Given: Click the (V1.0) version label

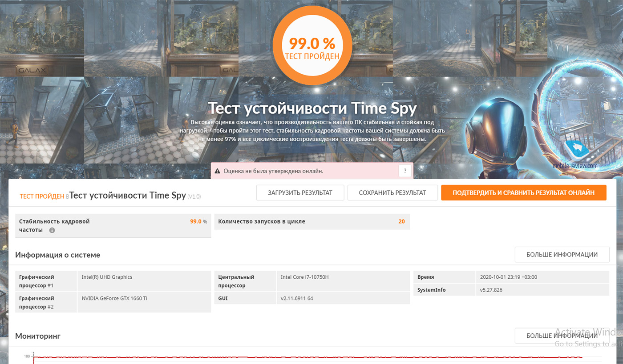Looking at the screenshot, I should [194, 196].
